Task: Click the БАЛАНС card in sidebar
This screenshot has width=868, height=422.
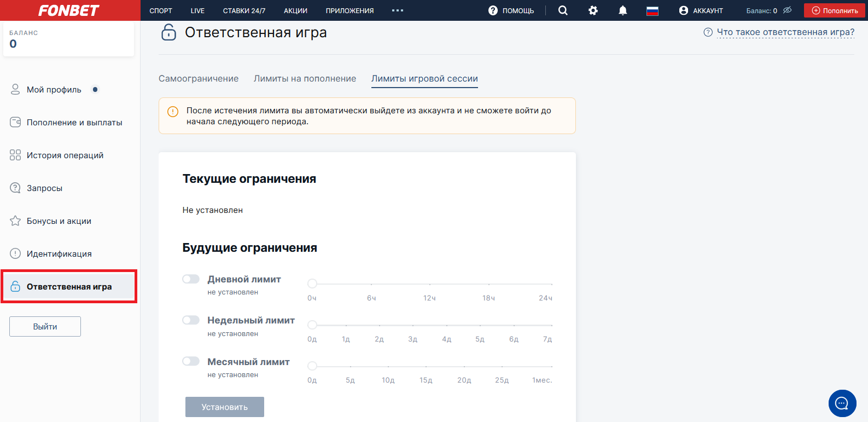Action: (x=69, y=39)
